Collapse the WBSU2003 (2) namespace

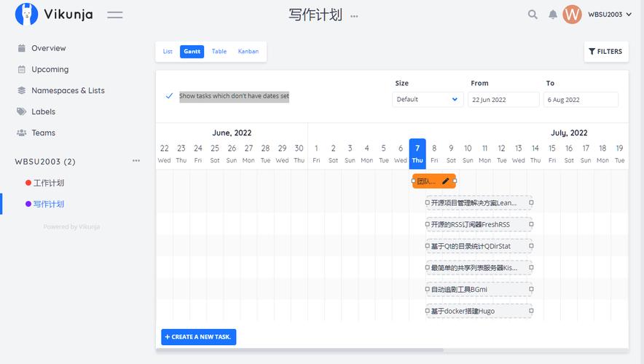[x=45, y=162]
